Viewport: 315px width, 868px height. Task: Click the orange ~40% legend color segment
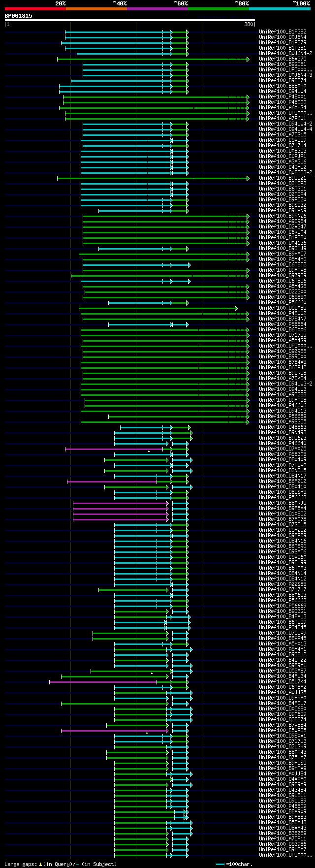[96, 9]
